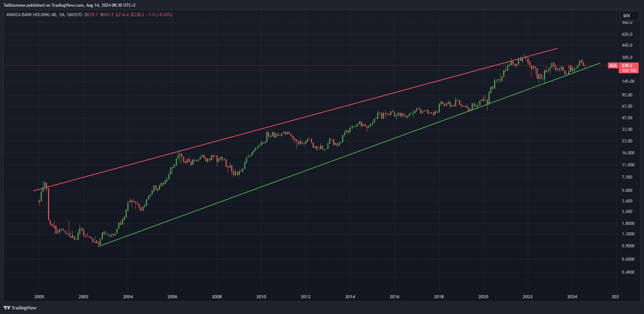The width and height of the screenshot is (644, 314).
Task: Click the 5.000 price axis label
Action: point(627,191)
